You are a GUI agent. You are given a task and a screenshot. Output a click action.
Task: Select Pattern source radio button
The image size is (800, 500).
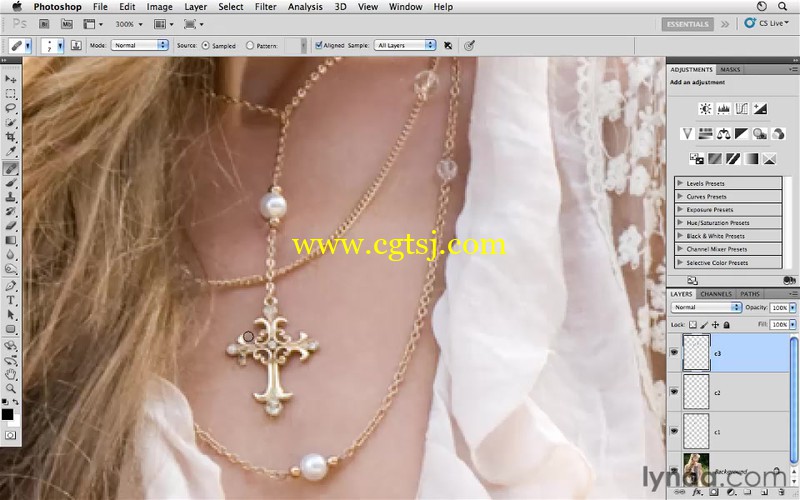tap(250, 45)
